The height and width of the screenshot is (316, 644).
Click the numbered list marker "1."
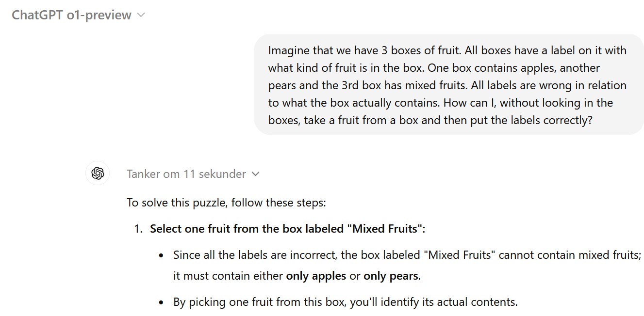(x=138, y=229)
